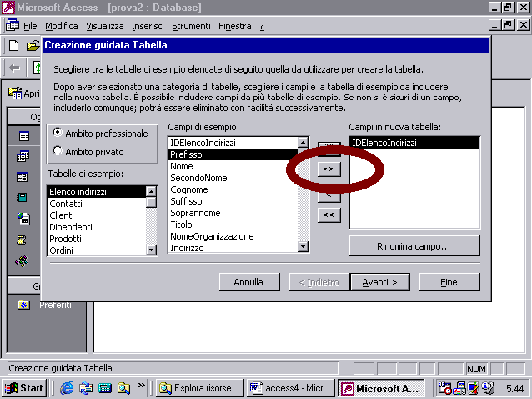532x399 pixels.
Task: Select the Reports object icon in sidebar
Action: pos(22,197)
